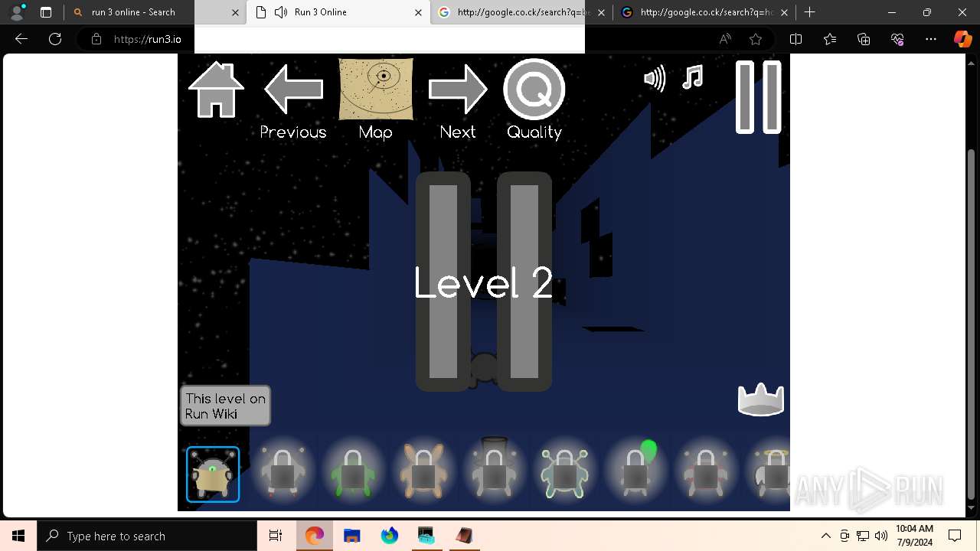This screenshot has width=980, height=551.
Task: Close the Run 3 Online tab
Action: 418,12
